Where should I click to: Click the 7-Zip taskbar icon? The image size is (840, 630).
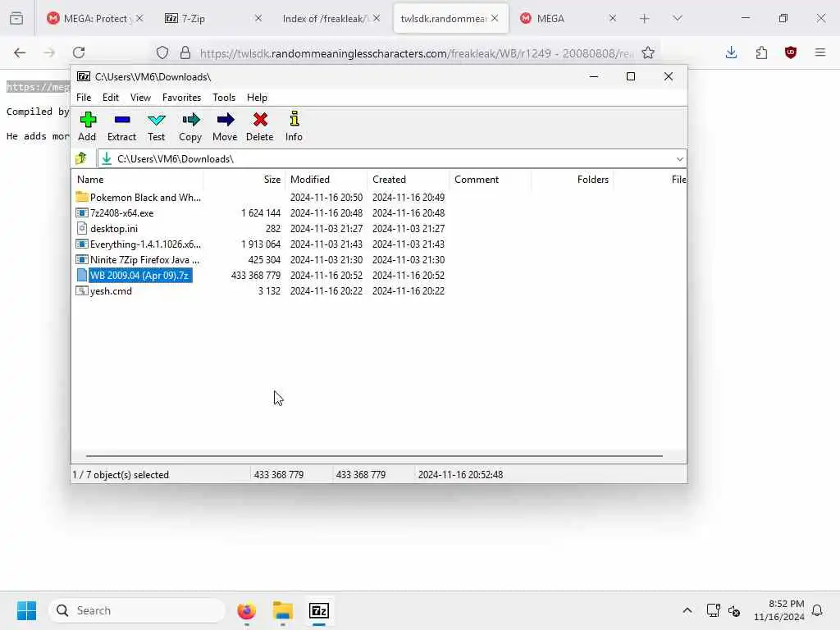pos(319,610)
